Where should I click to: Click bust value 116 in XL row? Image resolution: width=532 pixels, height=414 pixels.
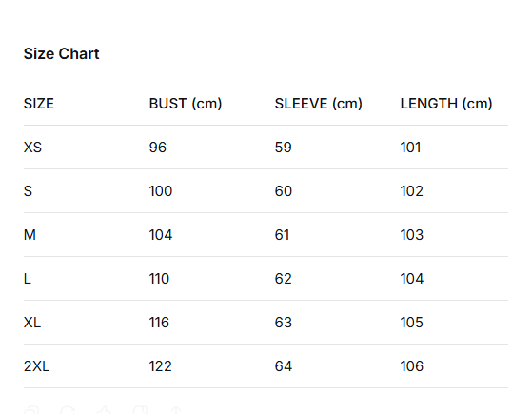point(159,323)
